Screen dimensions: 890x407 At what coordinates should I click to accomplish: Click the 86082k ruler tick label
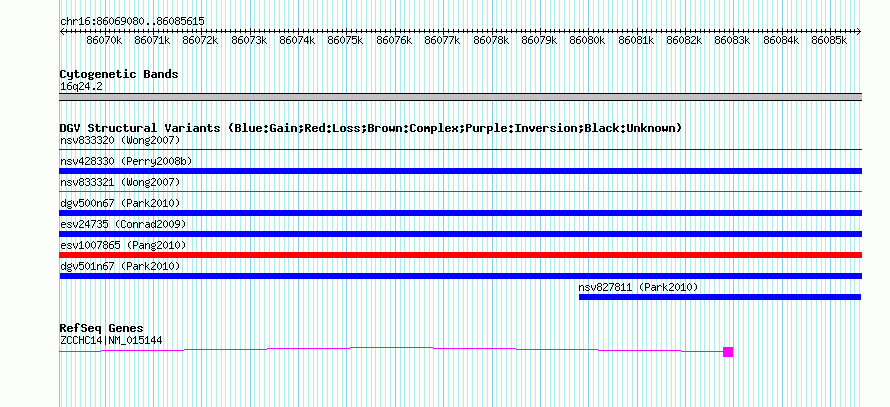tap(685, 41)
